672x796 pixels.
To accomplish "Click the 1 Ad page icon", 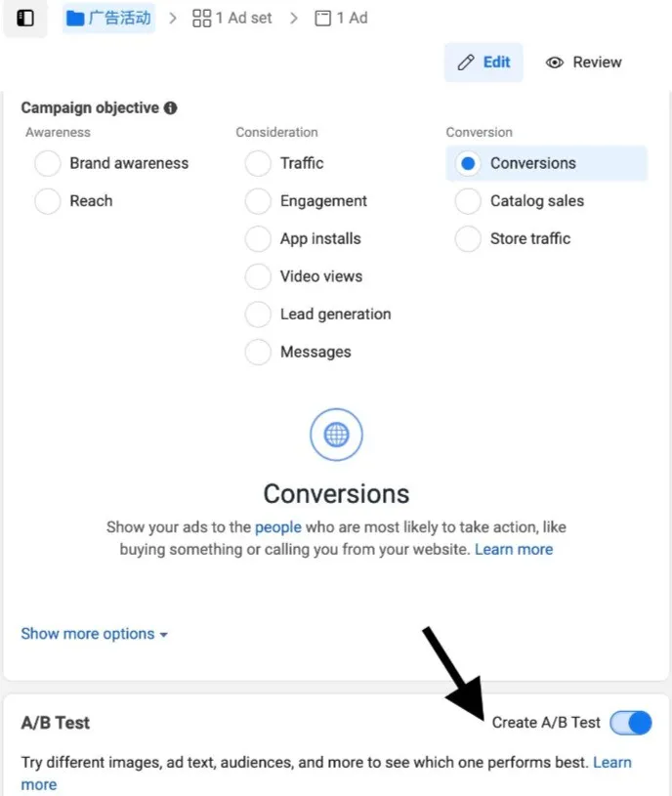I will tap(322, 19).
